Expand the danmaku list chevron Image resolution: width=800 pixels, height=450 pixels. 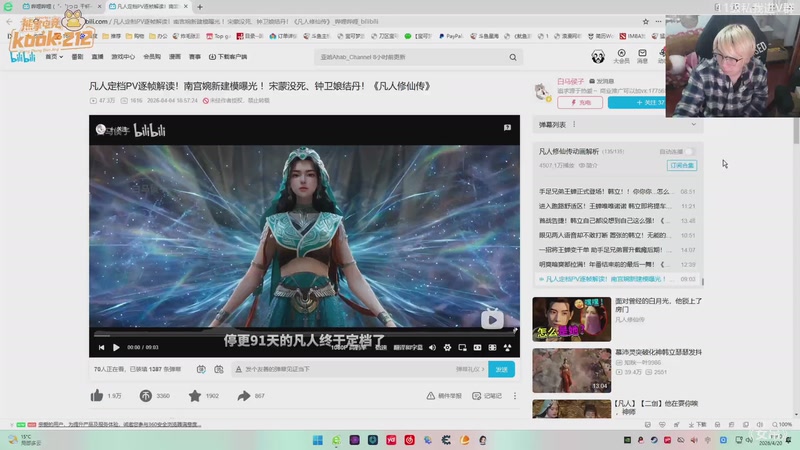693,124
